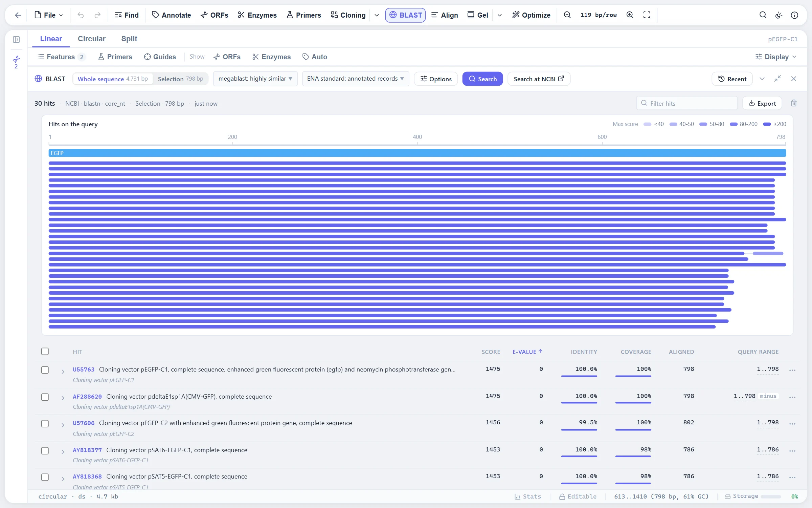This screenshot has height=508, width=812.
Task: Open the Gel tool
Action: coord(478,15)
